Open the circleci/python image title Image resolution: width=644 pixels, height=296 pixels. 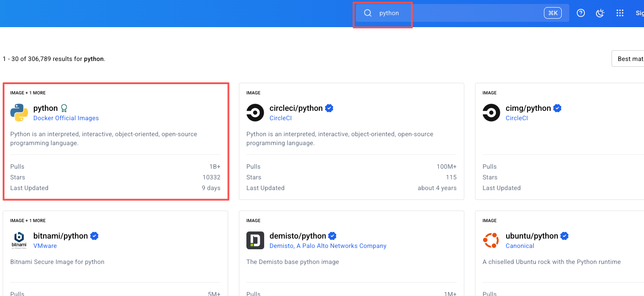click(296, 108)
